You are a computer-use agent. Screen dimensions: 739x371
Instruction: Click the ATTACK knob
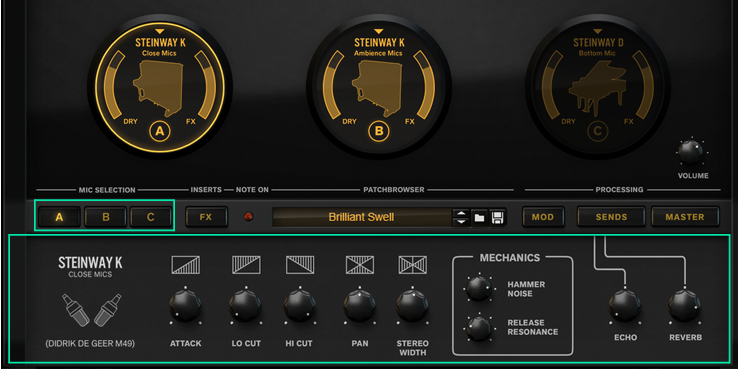pos(185,305)
